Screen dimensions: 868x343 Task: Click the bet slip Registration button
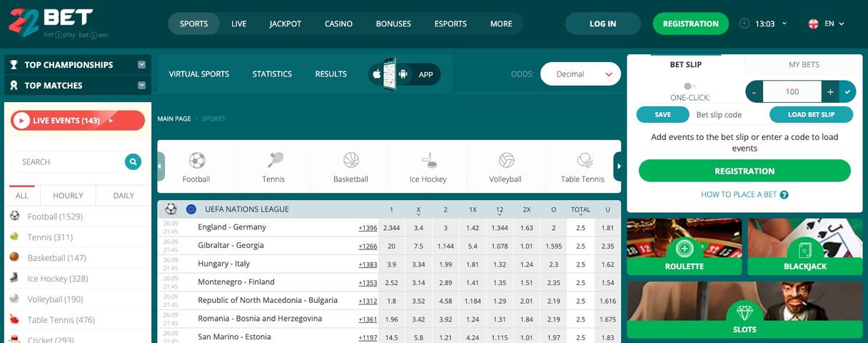745,171
